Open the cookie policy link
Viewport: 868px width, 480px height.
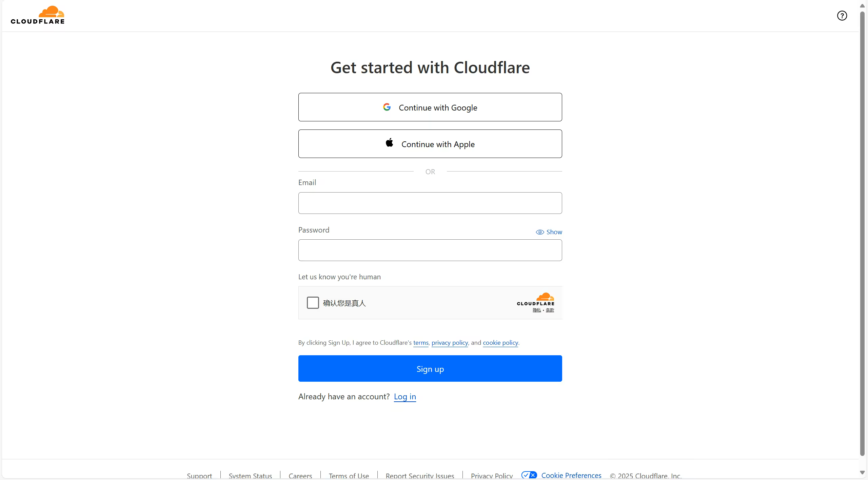coord(500,343)
